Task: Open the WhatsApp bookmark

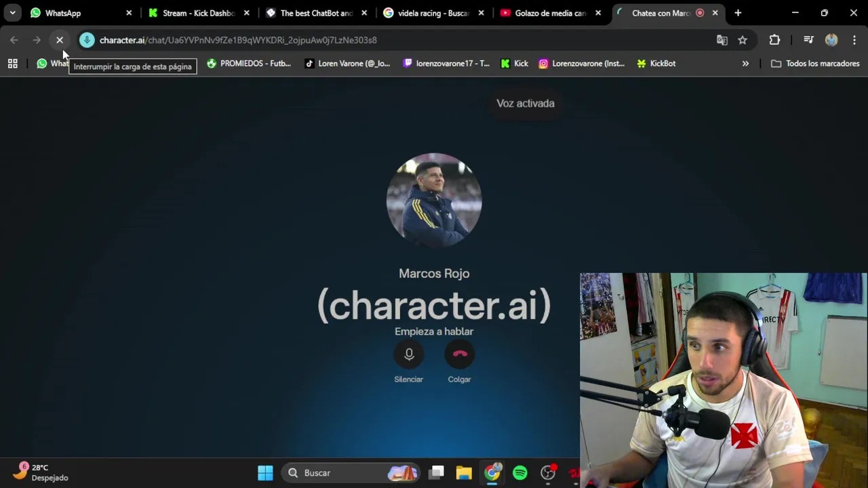Action: point(53,64)
